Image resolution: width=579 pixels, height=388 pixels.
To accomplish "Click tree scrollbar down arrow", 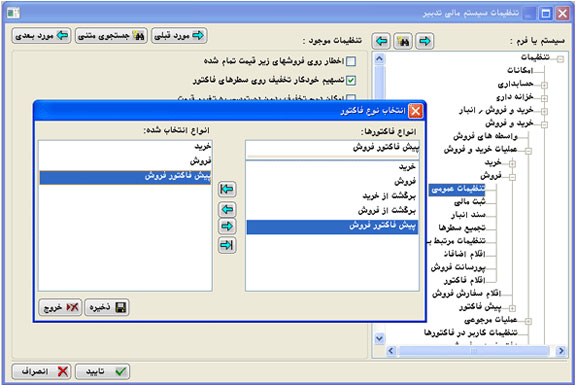I will point(379,338).
